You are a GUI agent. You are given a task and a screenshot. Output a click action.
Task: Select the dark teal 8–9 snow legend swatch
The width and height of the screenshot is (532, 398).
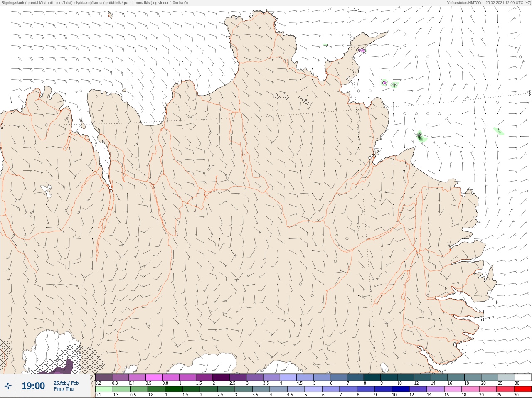pos(372,377)
